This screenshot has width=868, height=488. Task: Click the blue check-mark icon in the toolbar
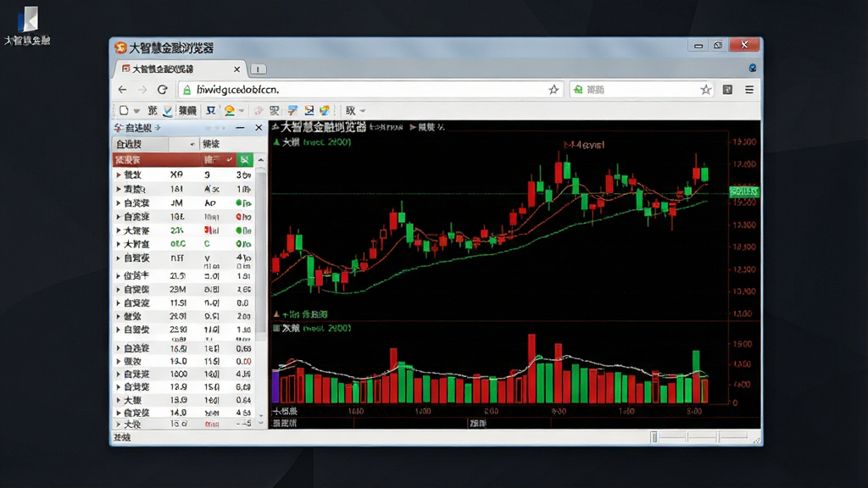[168, 111]
